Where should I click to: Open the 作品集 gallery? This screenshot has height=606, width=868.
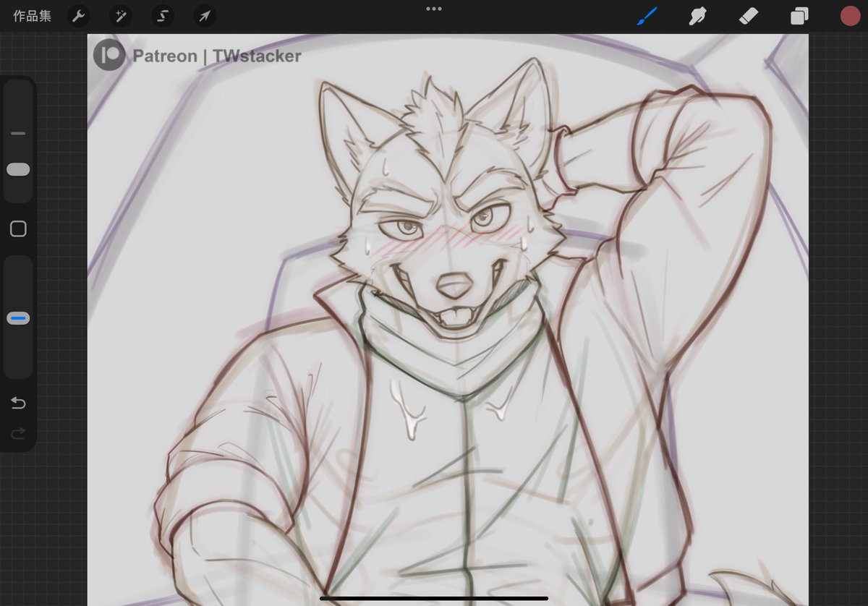(x=33, y=16)
